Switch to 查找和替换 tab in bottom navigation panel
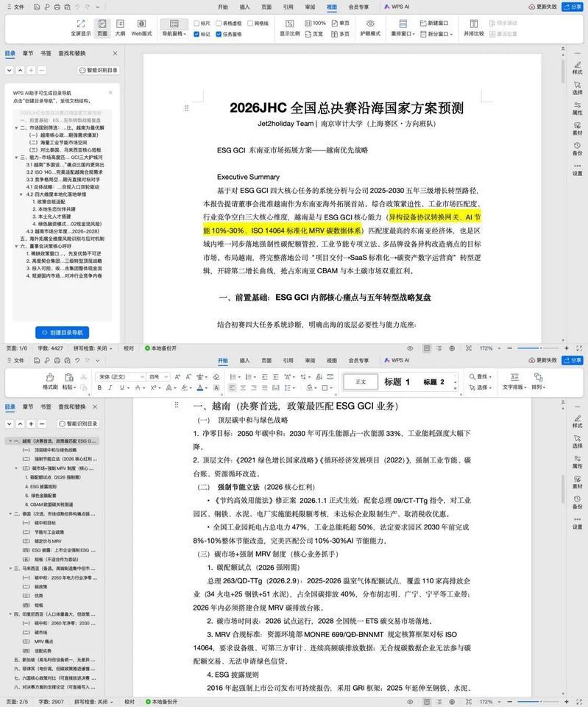This screenshot has width=588, height=707. click(x=71, y=407)
